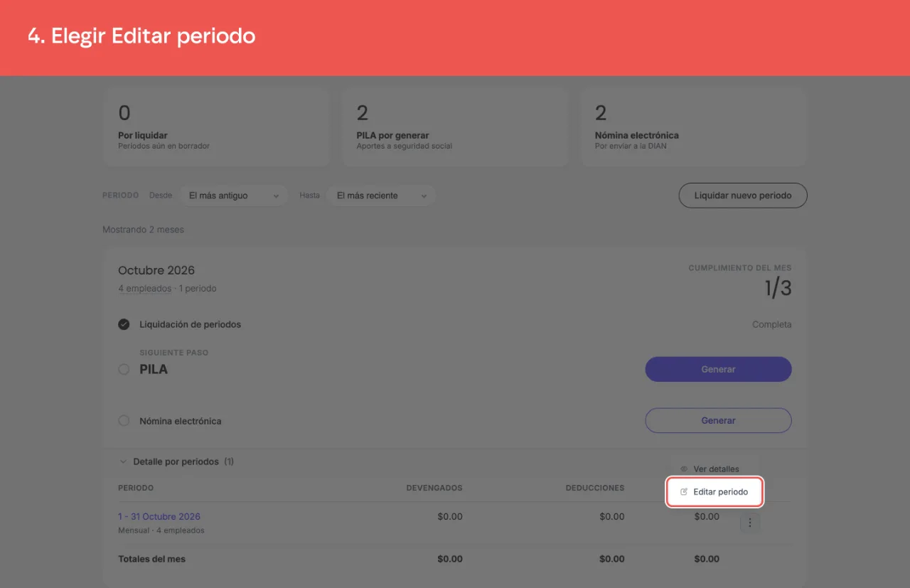Click the PILA por generar summary card
The height and width of the screenshot is (588, 910).
click(x=455, y=127)
